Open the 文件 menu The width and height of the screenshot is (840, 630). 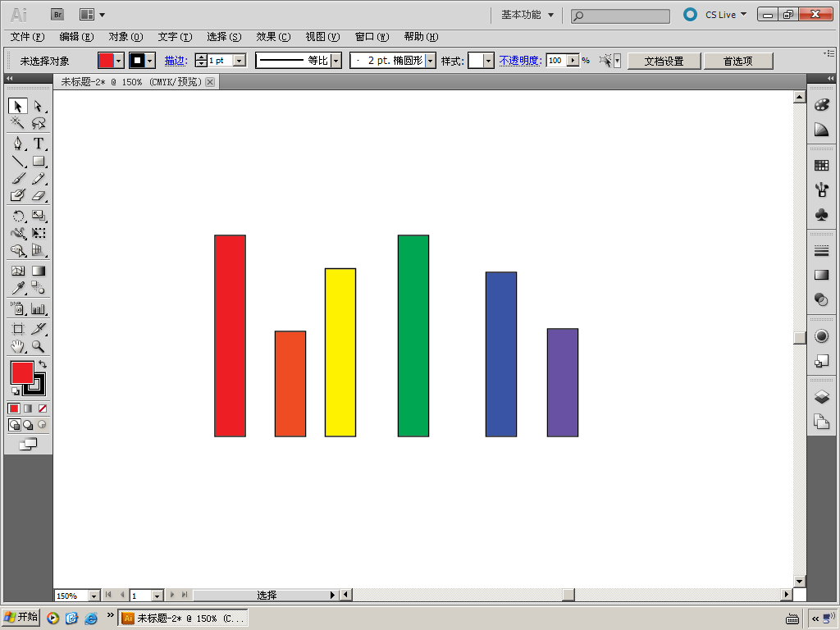tap(27, 37)
